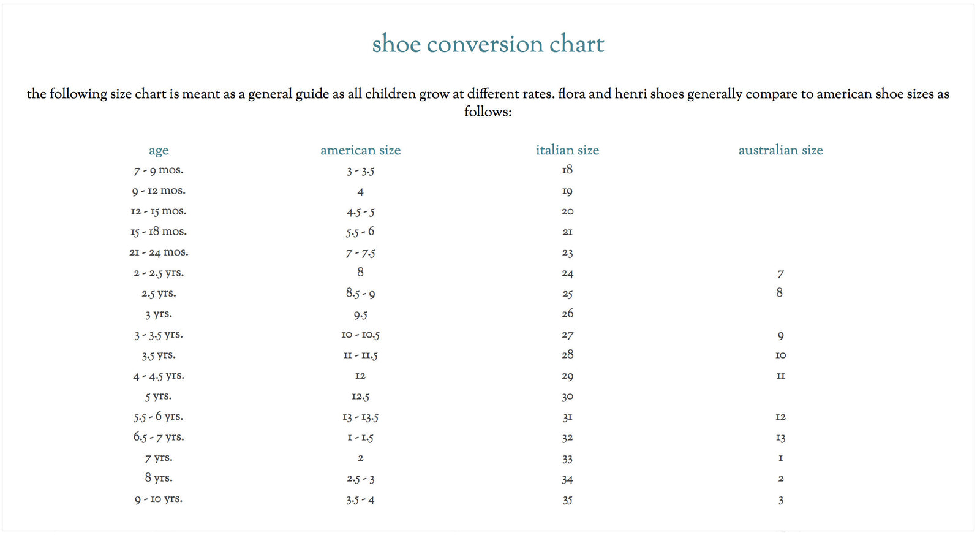The height and width of the screenshot is (535, 980).
Task: Select the '21 - 24 mos.' age entry
Action: [159, 252]
